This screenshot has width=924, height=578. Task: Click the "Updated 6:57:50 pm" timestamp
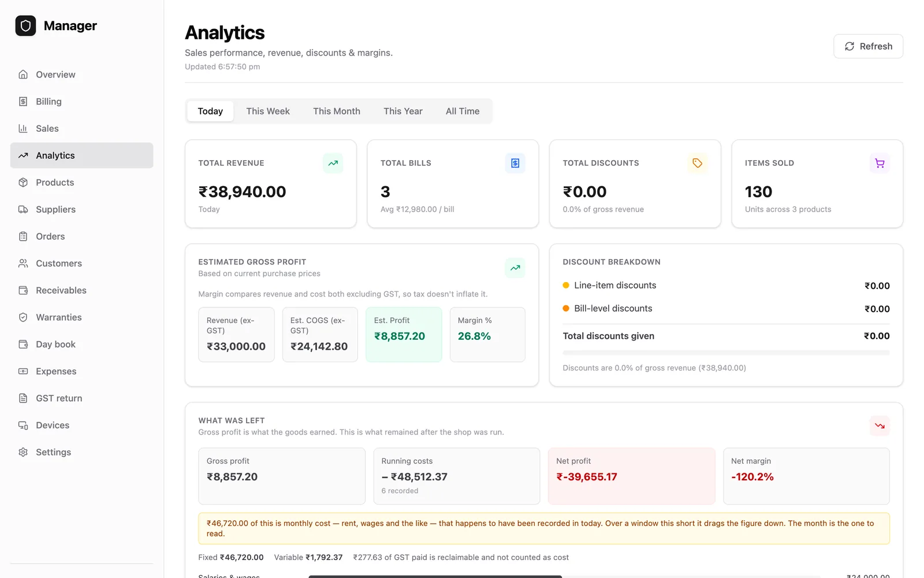pos(222,66)
